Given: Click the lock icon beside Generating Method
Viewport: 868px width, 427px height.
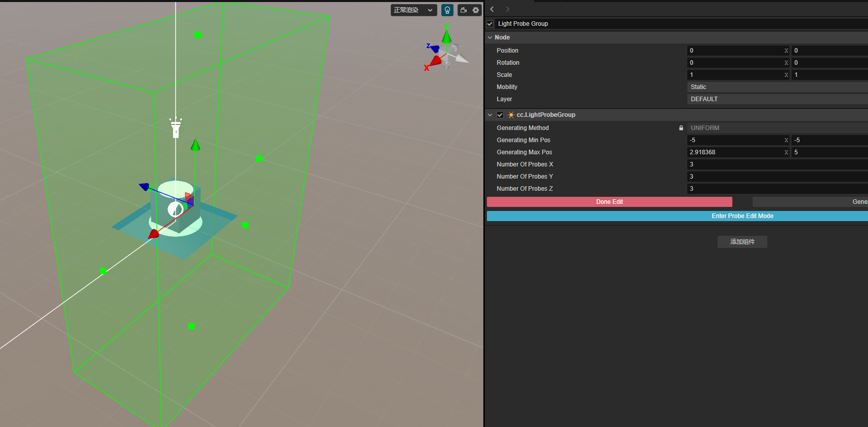Looking at the screenshot, I should (x=681, y=128).
